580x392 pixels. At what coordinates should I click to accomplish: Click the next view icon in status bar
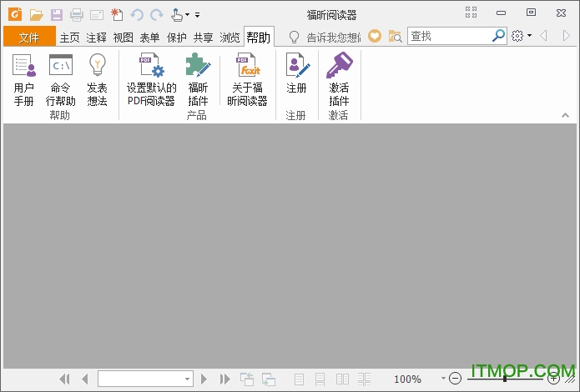(269, 379)
